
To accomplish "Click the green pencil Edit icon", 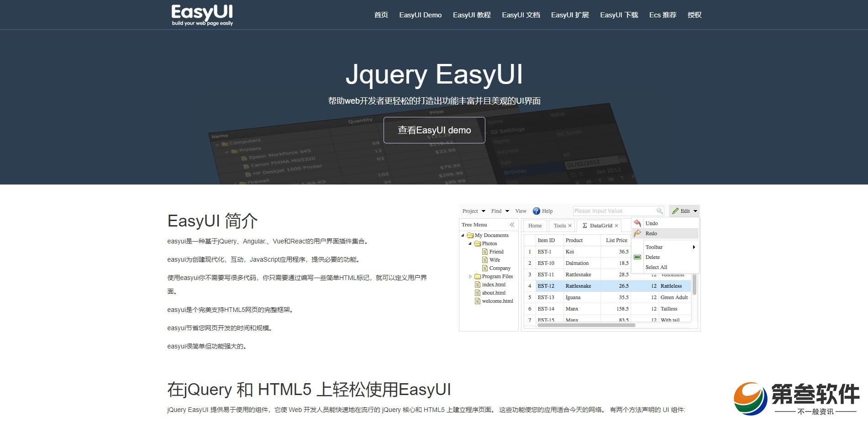I will click(x=675, y=211).
